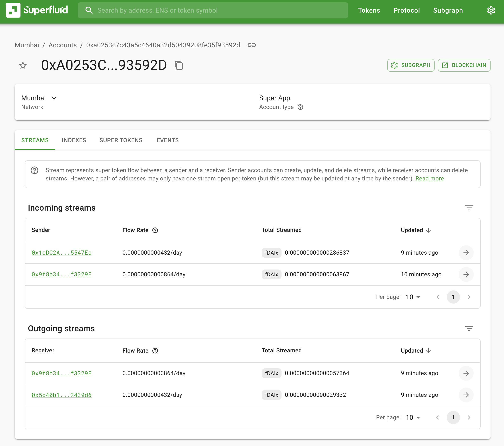This screenshot has width=504, height=446.
Task: Click the Flow Rate info tooltip icon
Action: pyautogui.click(x=156, y=230)
